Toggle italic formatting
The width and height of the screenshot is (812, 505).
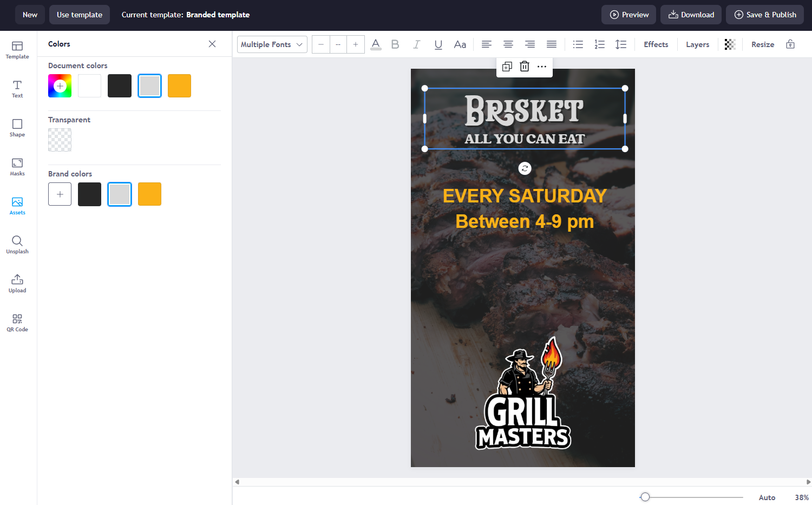[416, 44]
